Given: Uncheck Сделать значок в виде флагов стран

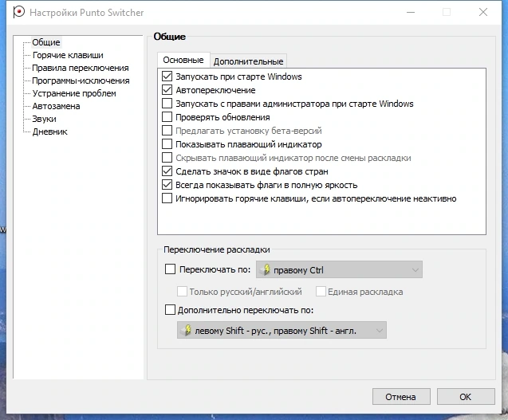Looking at the screenshot, I should click(167, 171).
